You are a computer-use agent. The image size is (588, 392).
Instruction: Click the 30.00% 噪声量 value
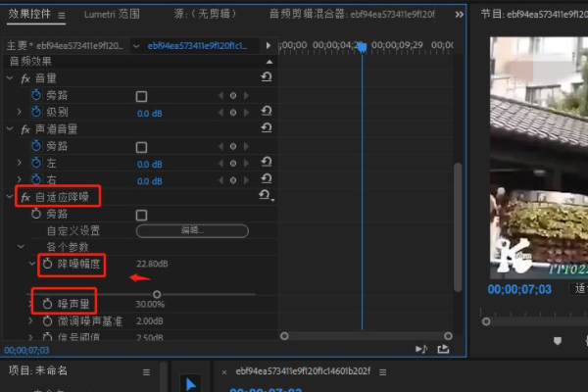[150, 304]
